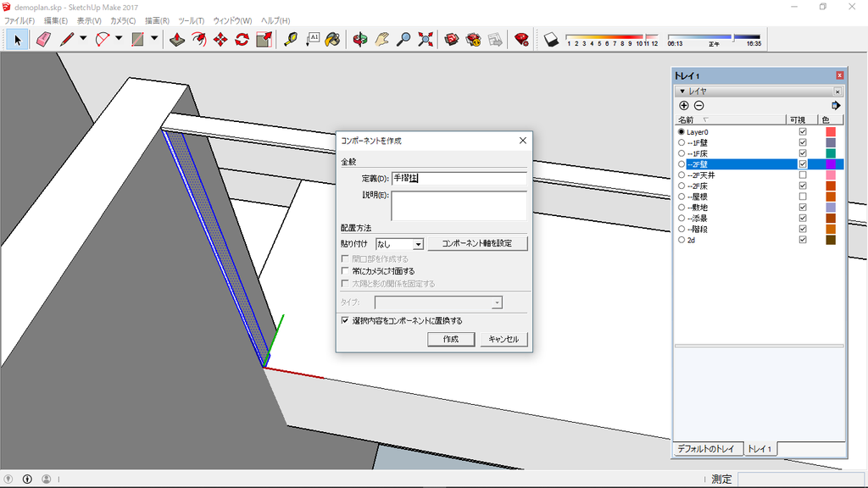Show the --屋根 layer
The width and height of the screenshot is (868, 488).
coord(803,197)
